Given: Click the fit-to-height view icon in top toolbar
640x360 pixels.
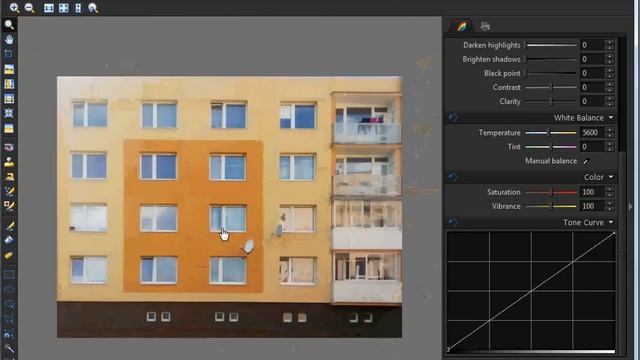Looking at the screenshot, I should click(x=78, y=8).
